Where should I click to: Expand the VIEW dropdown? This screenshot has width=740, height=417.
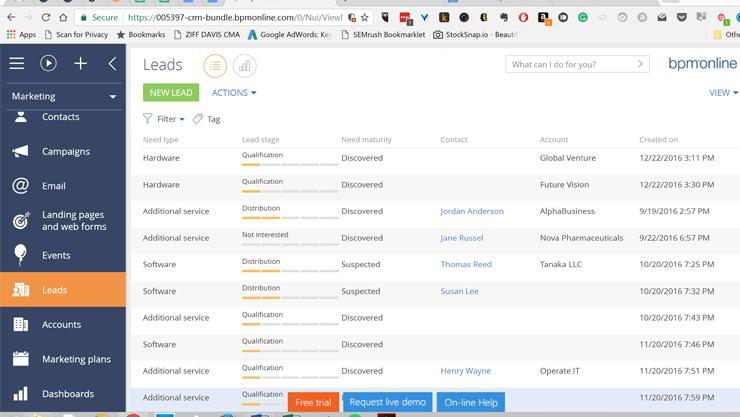(722, 93)
